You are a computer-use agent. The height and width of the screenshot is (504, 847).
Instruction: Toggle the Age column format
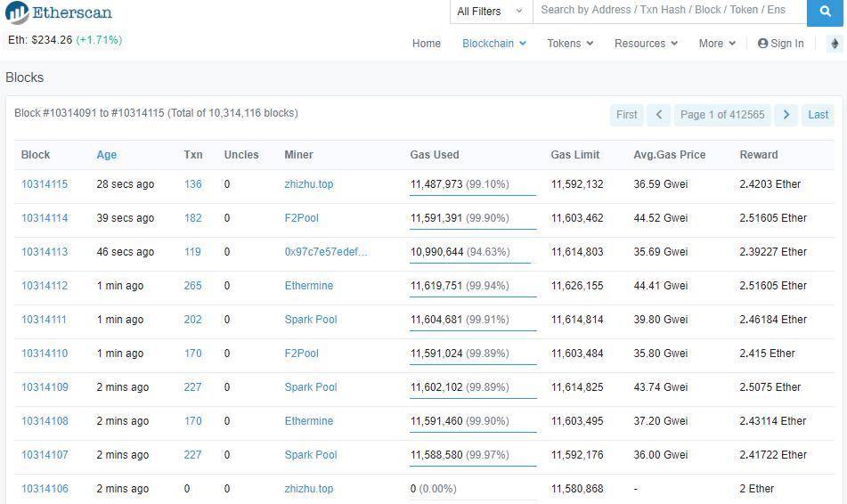[x=106, y=155]
